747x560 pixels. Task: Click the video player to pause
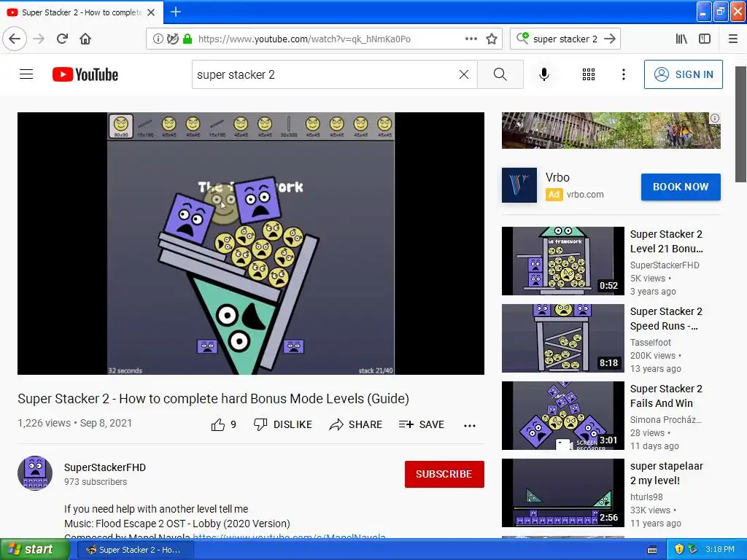click(251, 244)
